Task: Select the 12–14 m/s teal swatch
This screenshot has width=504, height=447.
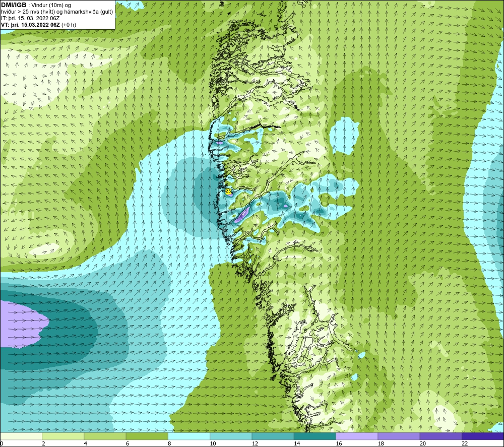Action: (x=273, y=436)
